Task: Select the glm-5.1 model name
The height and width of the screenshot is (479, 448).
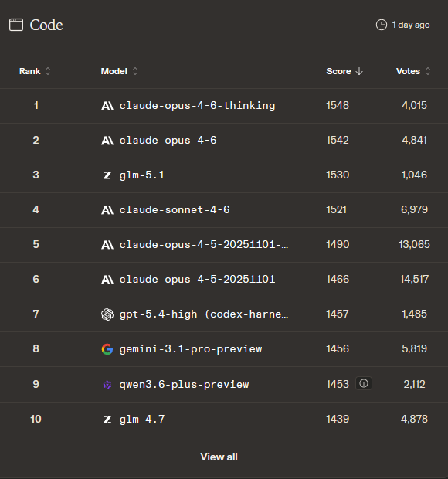Action: (142, 175)
